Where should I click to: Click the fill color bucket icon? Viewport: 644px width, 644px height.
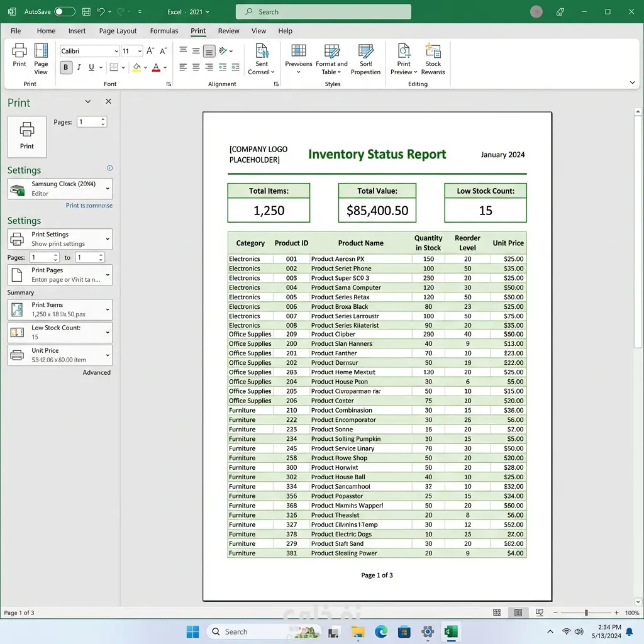(136, 68)
